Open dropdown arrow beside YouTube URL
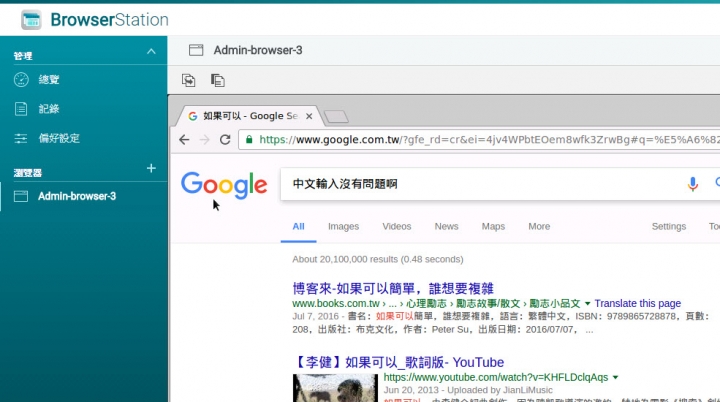720x402 pixels. [615, 377]
